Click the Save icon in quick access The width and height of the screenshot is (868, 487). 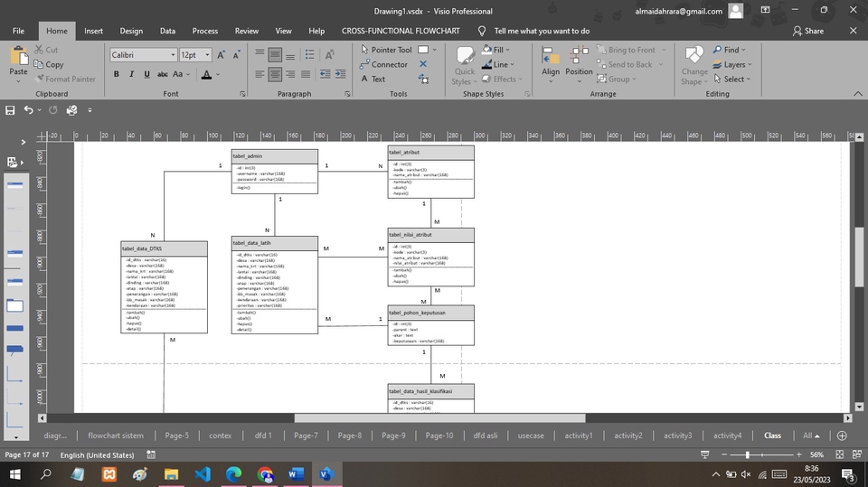10,110
